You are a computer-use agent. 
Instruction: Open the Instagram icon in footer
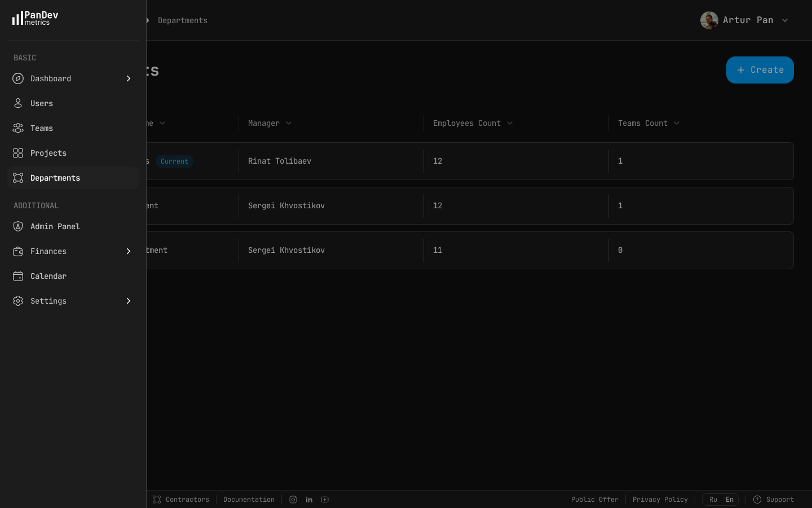point(293,500)
